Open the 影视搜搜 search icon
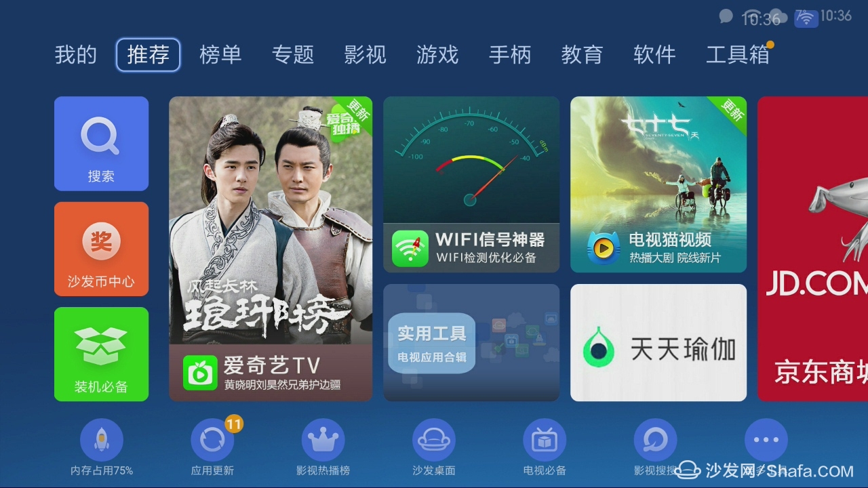The width and height of the screenshot is (868, 488). pyautogui.click(x=656, y=440)
